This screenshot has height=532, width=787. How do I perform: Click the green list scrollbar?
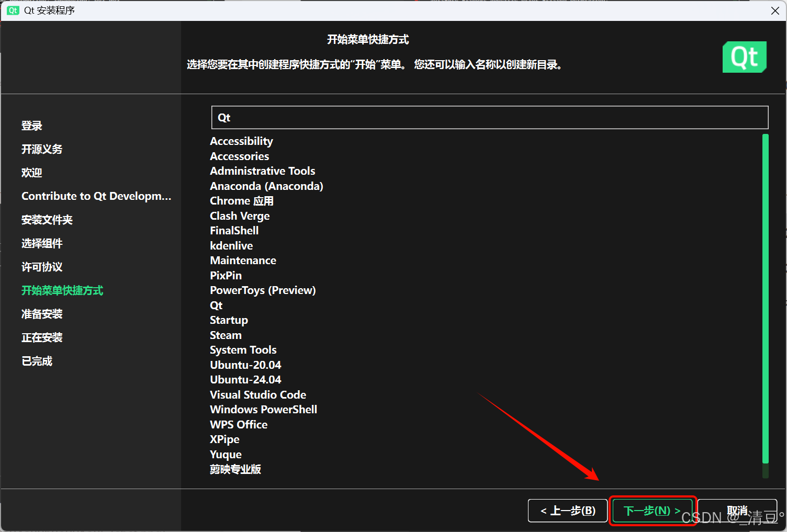(x=766, y=299)
